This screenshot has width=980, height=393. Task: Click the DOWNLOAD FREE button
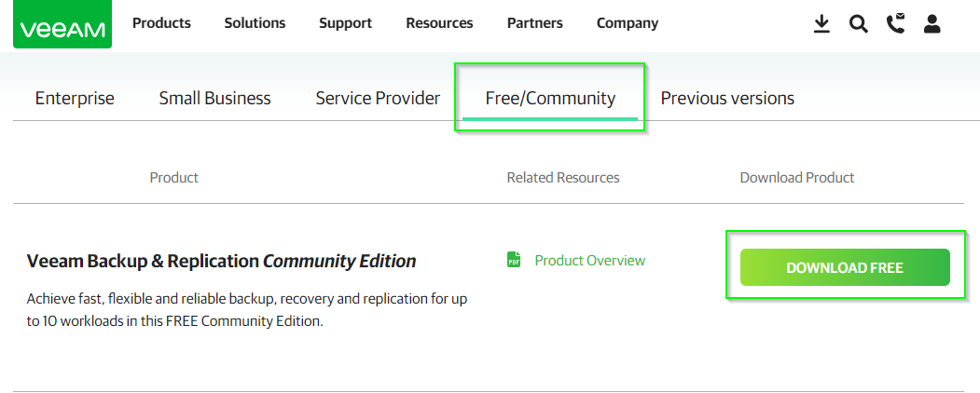tap(845, 267)
